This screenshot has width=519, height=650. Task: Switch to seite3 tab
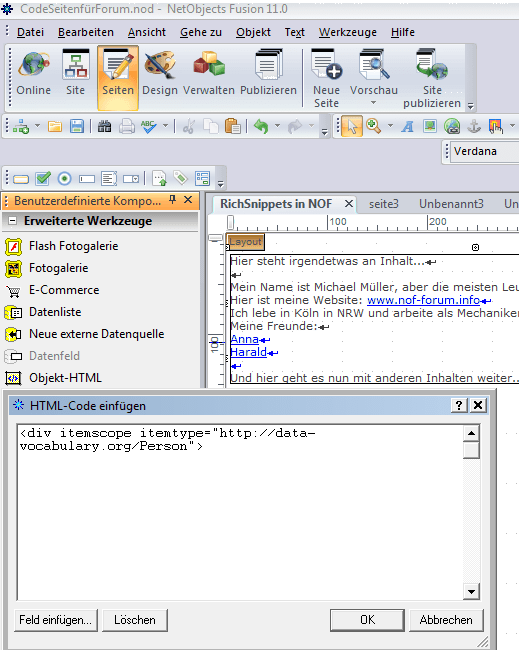click(x=384, y=204)
